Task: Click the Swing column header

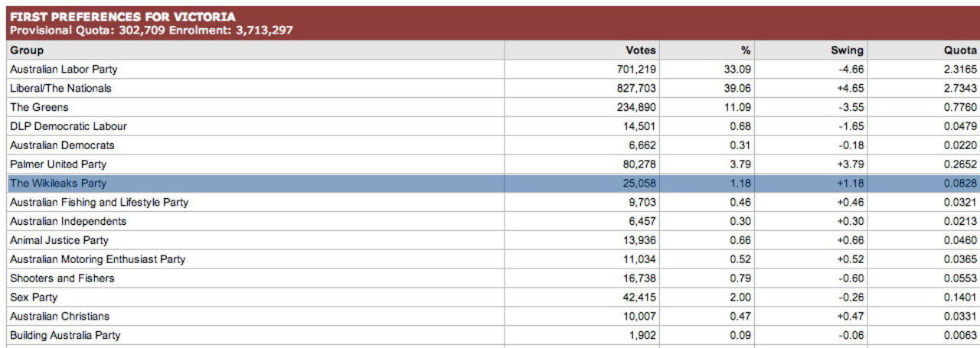Action: click(847, 50)
